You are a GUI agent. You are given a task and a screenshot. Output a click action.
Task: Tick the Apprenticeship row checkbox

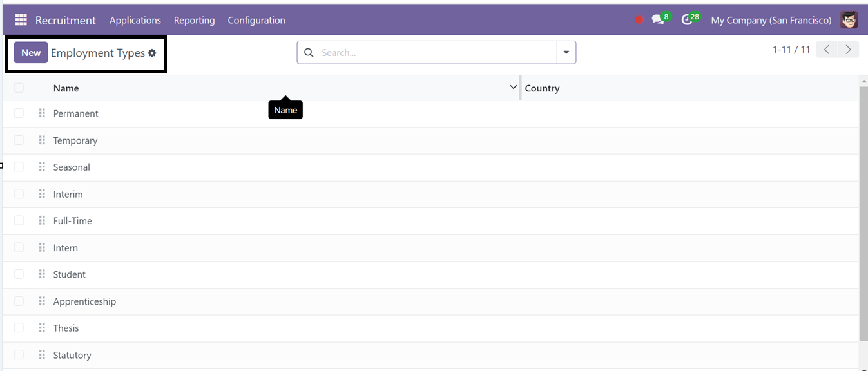coord(19,301)
